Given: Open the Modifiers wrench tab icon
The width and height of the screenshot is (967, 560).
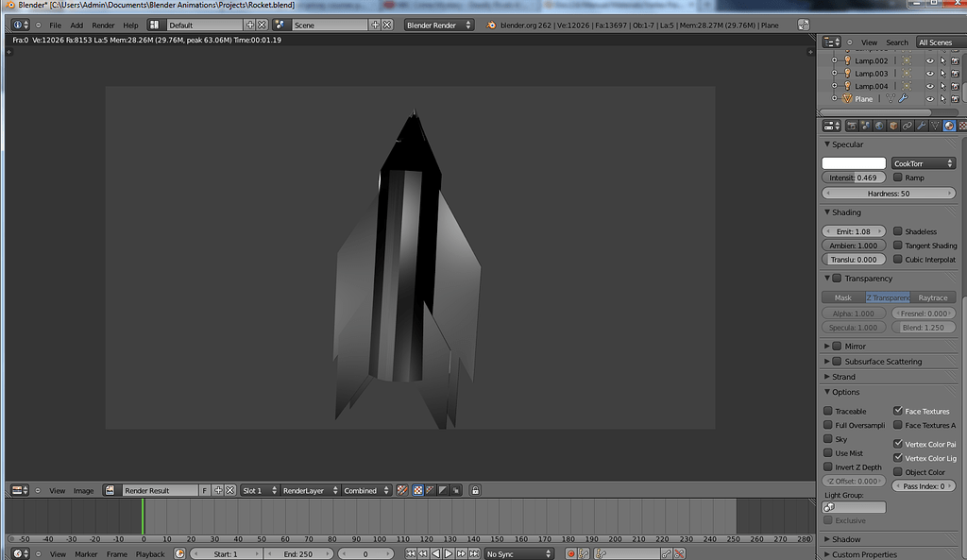Looking at the screenshot, I should click(x=922, y=126).
